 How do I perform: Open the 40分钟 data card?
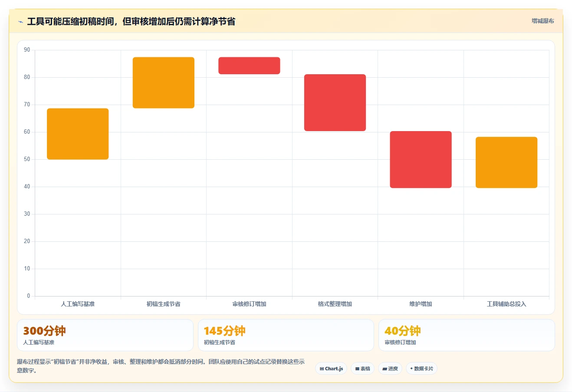(467, 335)
